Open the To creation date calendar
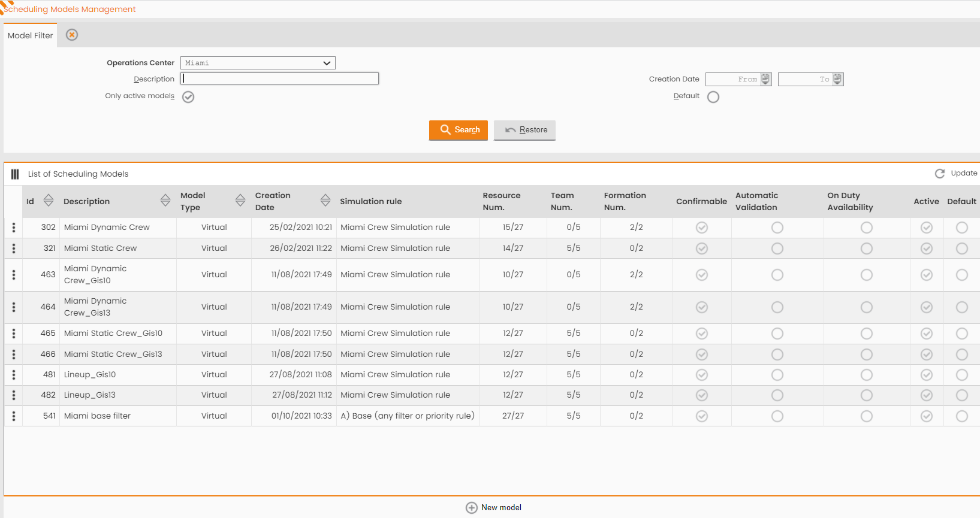This screenshot has width=980, height=518. click(x=837, y=78)
